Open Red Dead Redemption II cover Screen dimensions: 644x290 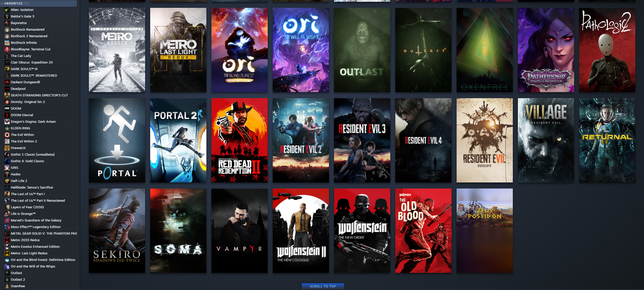(x=239, y=140)
